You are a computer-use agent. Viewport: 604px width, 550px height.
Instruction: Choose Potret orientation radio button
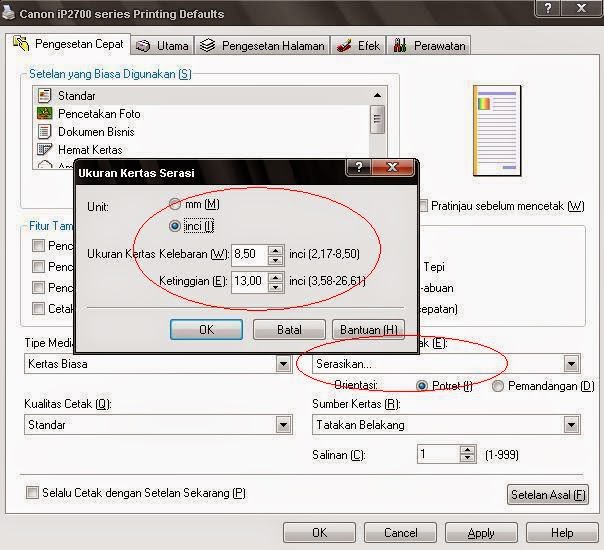422,385
